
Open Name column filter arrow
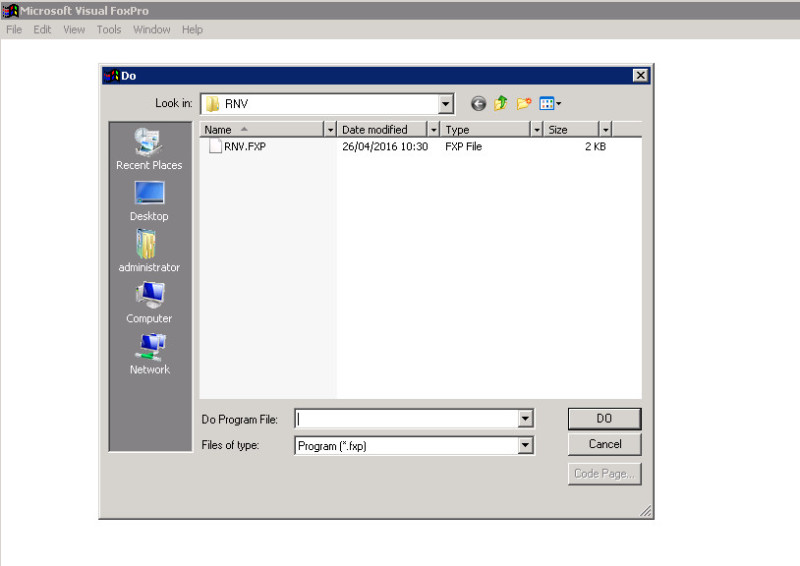pyautogui.click(x=330, y=130)
